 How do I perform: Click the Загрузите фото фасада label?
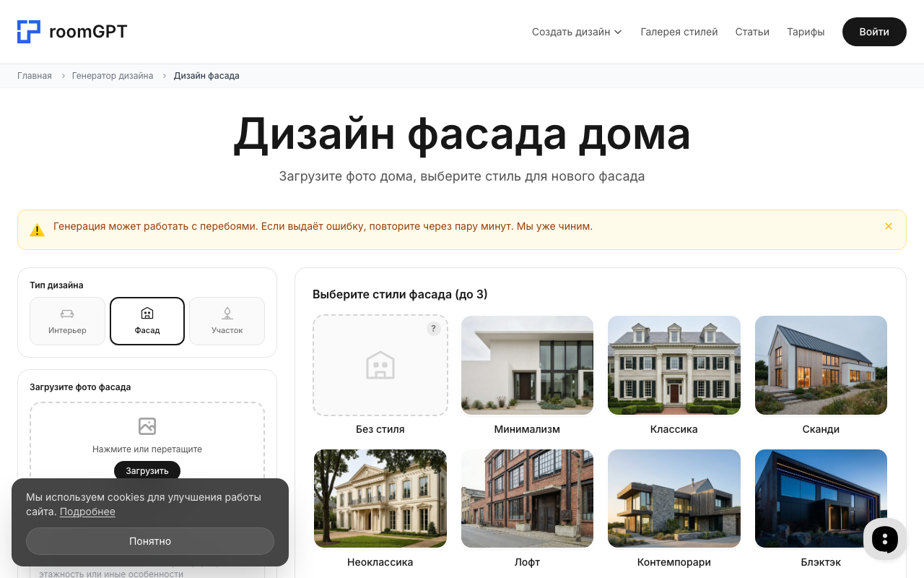click(x=80, y=387)
